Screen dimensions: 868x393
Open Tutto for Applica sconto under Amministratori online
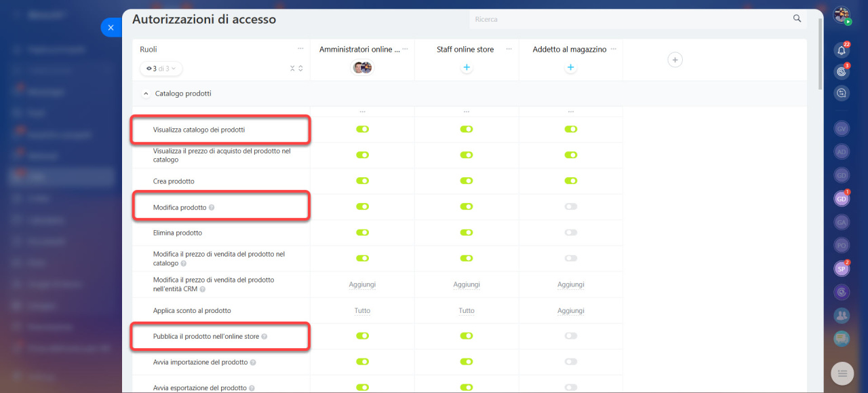[x=362, y=310]
